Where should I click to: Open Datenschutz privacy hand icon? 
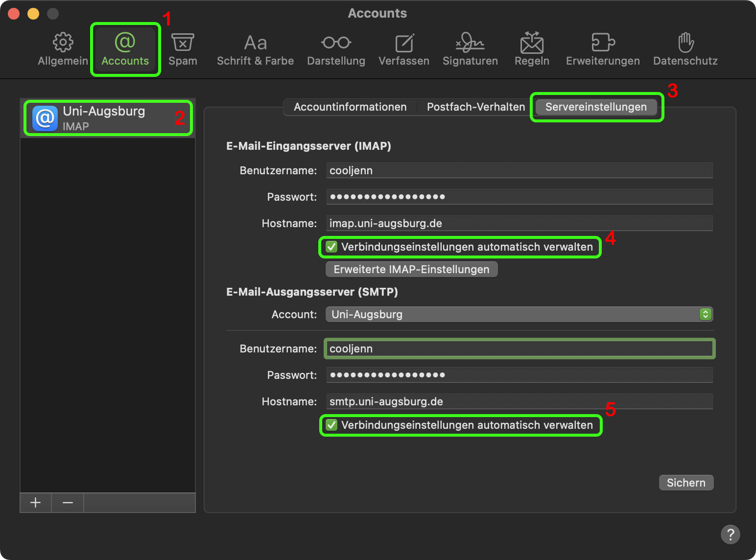tap(685, 49)
